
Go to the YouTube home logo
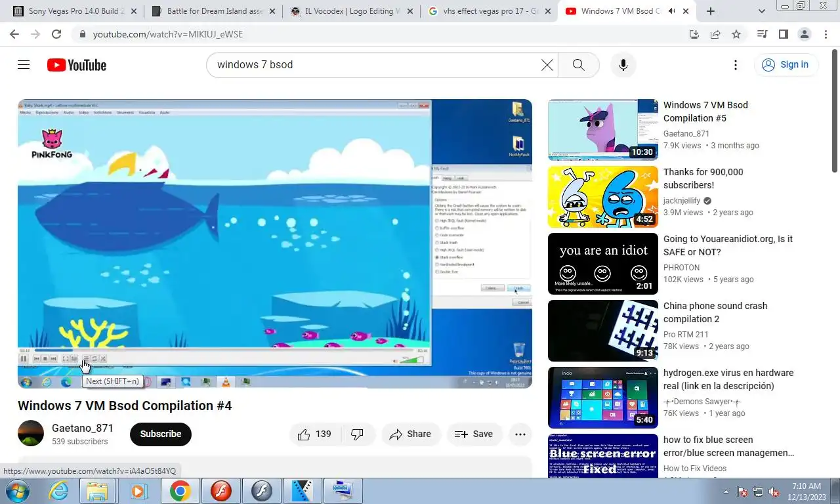click(77, 65)
